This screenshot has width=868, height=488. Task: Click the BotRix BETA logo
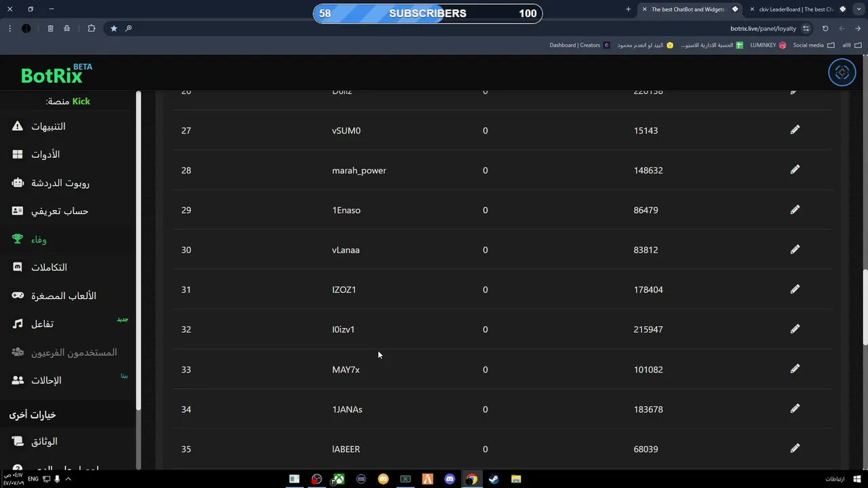click(56, 73)
